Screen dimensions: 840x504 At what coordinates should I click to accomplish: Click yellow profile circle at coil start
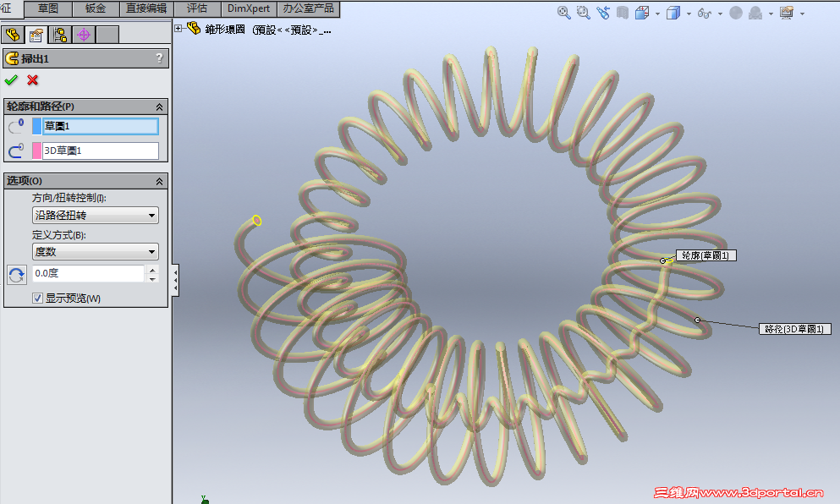[x=257, y=220]
